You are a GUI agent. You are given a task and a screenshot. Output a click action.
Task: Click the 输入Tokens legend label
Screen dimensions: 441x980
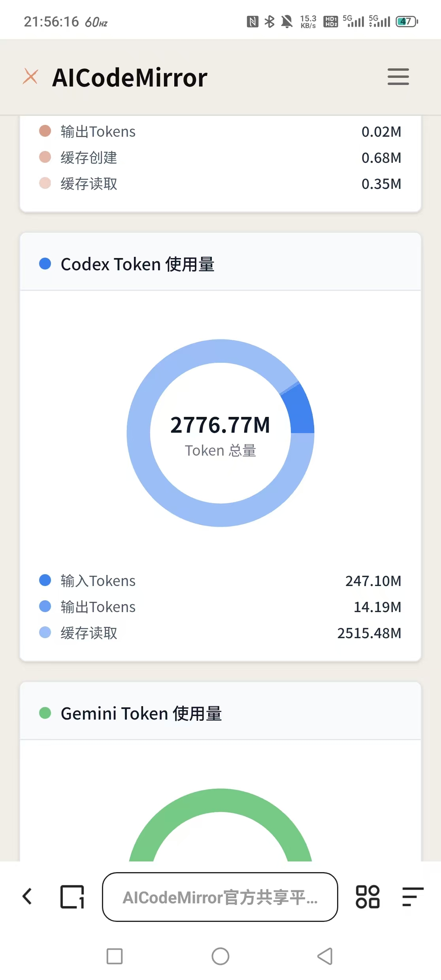tap(98, 580)
